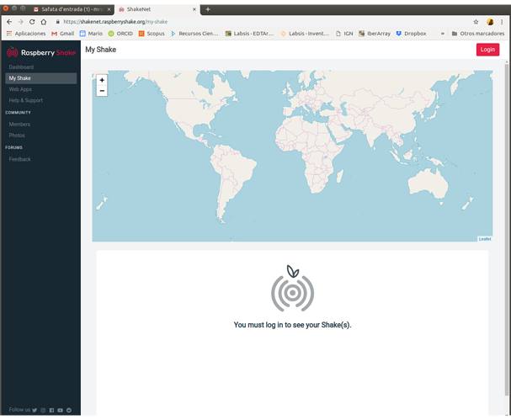Open Aplicaciones bookmarks shortcut
This screenshot has width=511, height=420.
pyautogui.click(x=26, y=34)
